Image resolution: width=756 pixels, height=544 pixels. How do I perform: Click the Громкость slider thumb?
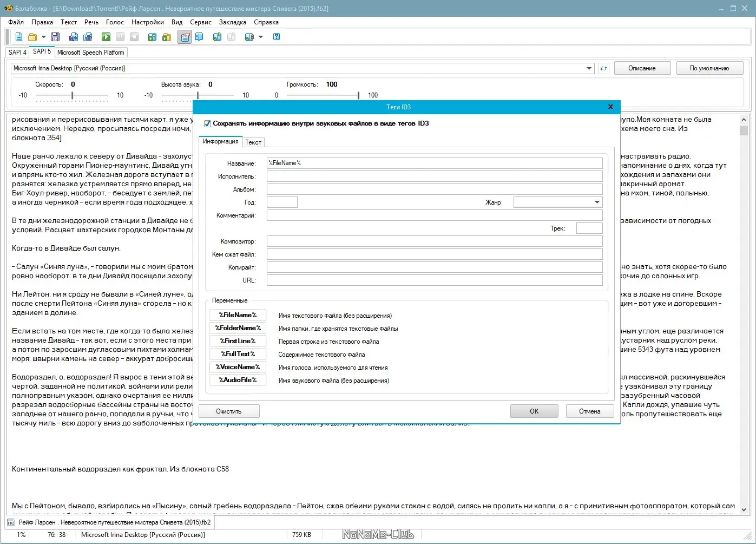[x=358, y=95]
